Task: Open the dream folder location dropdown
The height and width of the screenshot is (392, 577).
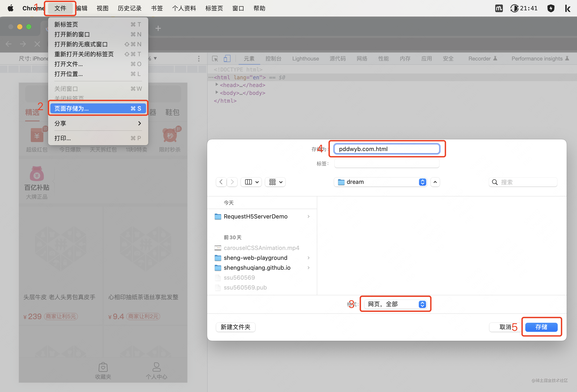Action: click(x=381, y=182)
